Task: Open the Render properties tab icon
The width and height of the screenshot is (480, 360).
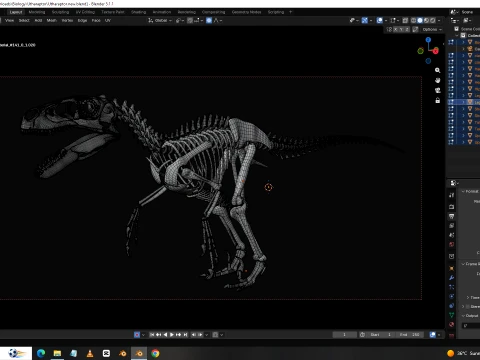Action: click(x=452, y=207)
